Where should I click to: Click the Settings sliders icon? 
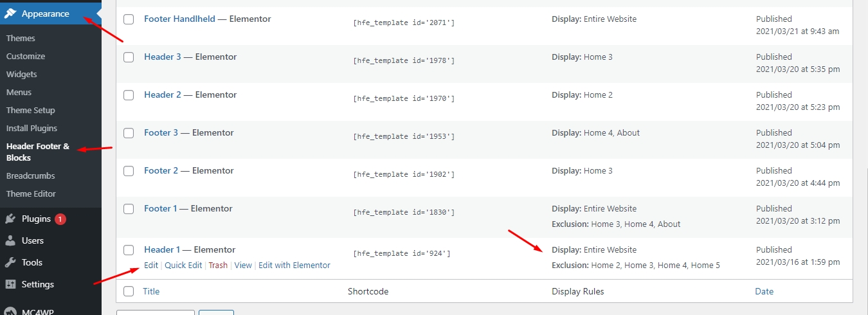tap(11, 284)
